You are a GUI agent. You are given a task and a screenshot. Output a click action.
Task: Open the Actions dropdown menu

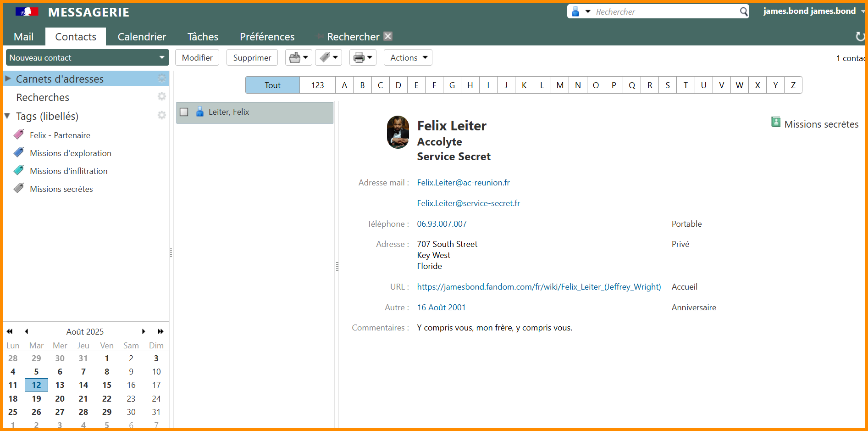click(x=408, y=58)
